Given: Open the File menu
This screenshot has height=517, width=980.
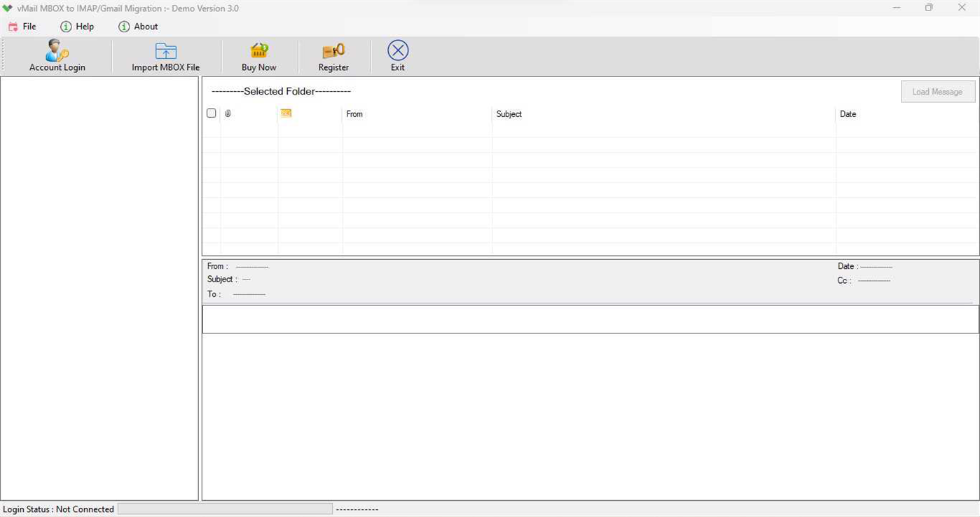Looking at the screenshot, I should (29, 26).
